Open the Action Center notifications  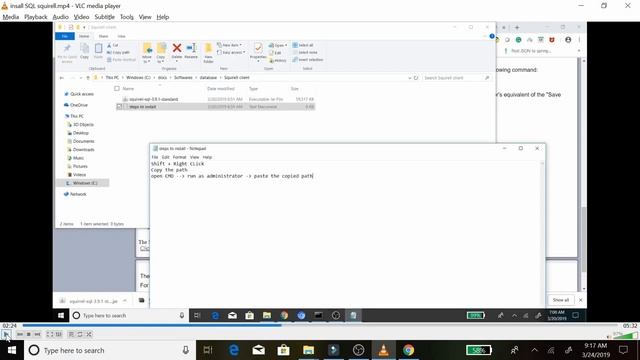[x=623, y=350]
